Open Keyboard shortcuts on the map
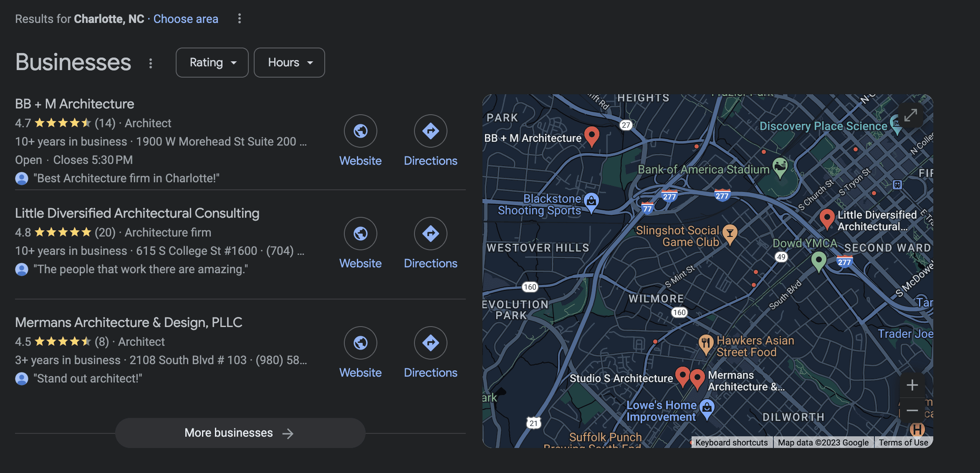980x473 pixels. pos(731,443)
